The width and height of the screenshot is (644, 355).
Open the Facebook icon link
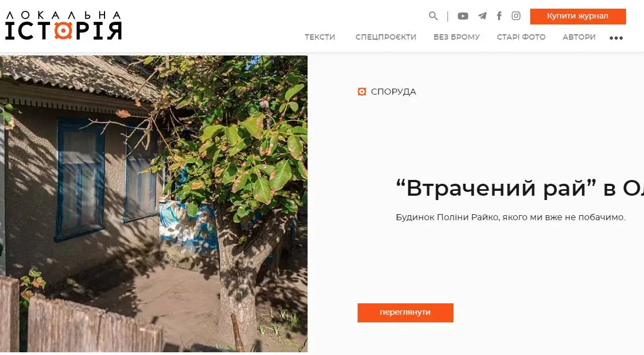coord(499,16)
